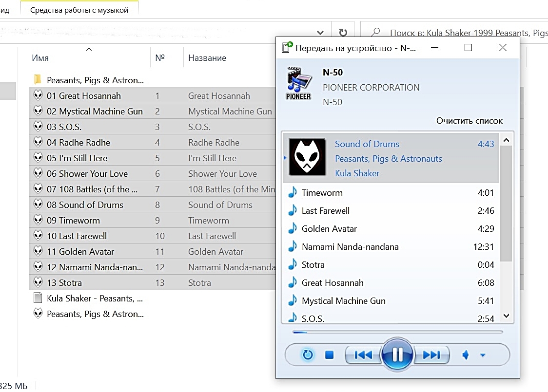
Task: Refresh the folder view
Action: pos(343,33)
